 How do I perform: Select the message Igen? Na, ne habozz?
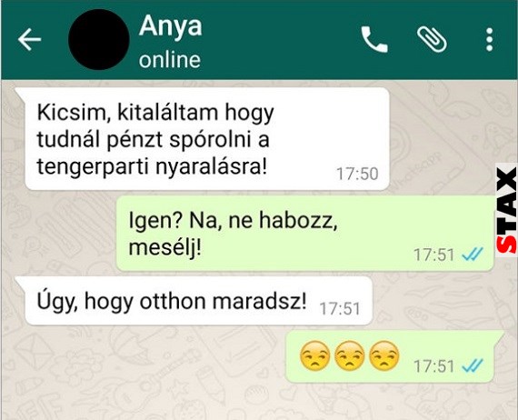click(305, 234)
